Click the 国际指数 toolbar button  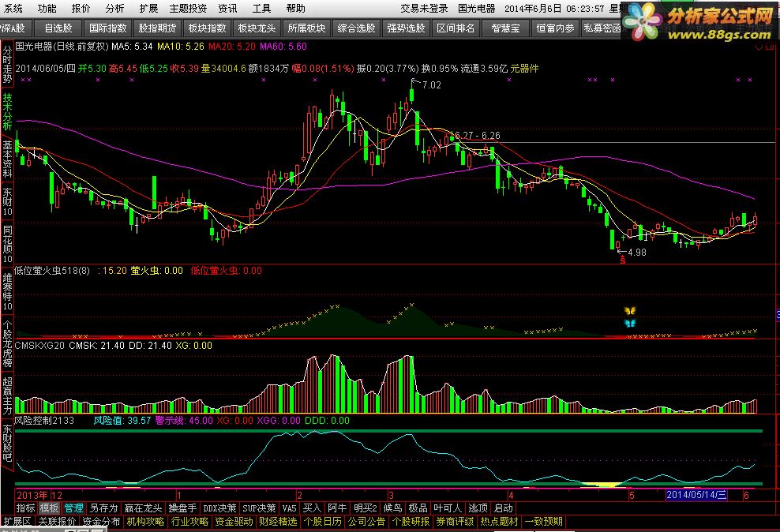[108, 28]
